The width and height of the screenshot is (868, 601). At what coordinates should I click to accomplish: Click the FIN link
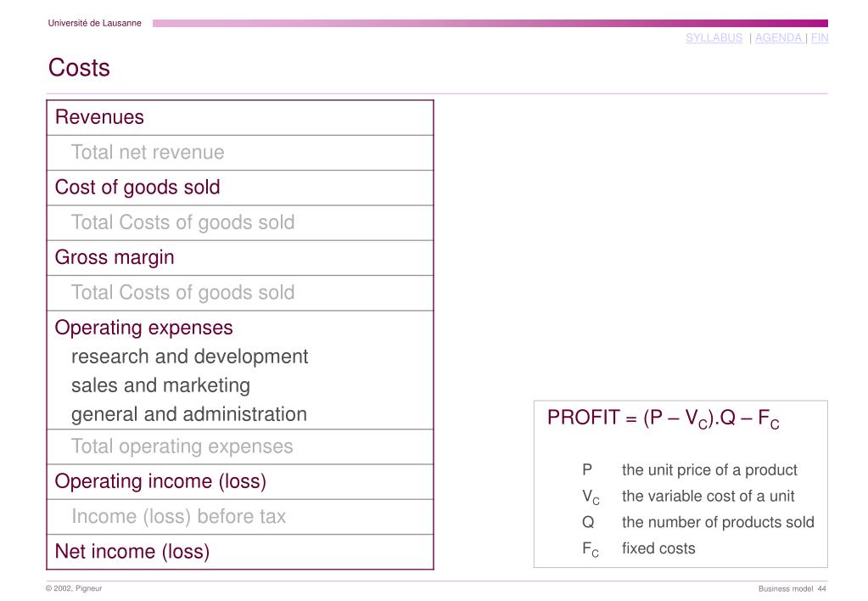820,37
